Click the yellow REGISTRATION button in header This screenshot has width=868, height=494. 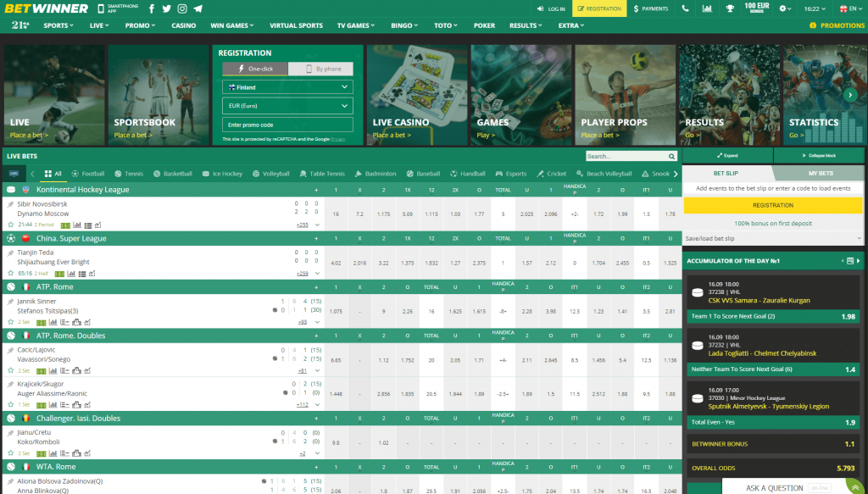click(599, 8)
